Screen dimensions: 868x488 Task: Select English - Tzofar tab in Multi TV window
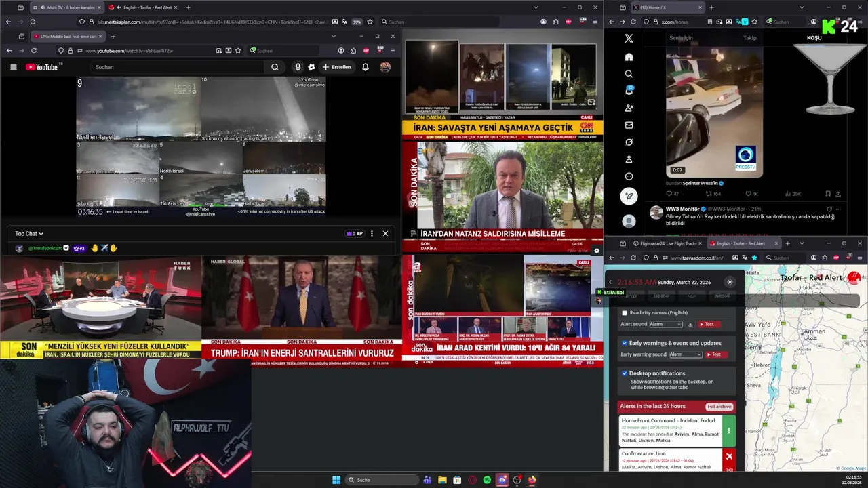142,7
